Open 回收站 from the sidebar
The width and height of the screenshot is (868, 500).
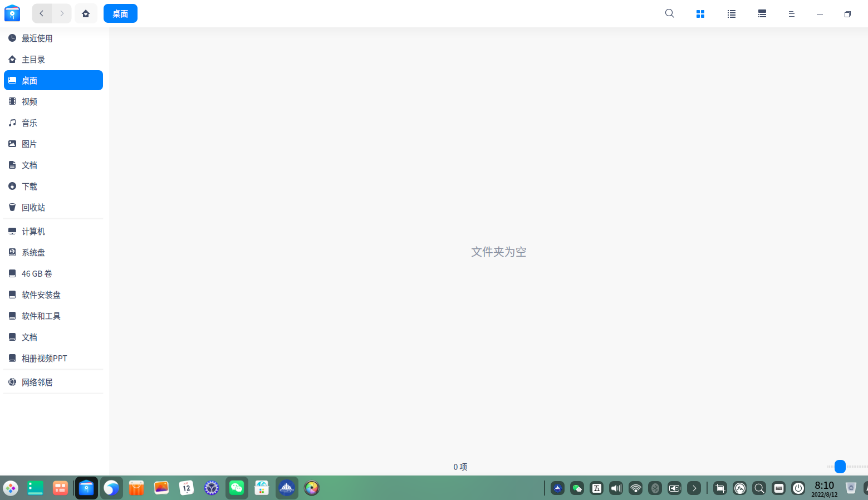coord(33,207)
